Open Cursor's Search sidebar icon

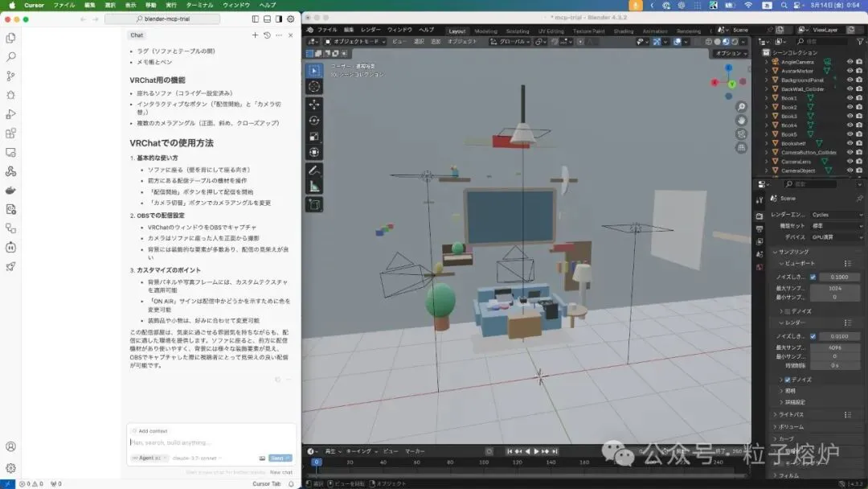point(10,57)
